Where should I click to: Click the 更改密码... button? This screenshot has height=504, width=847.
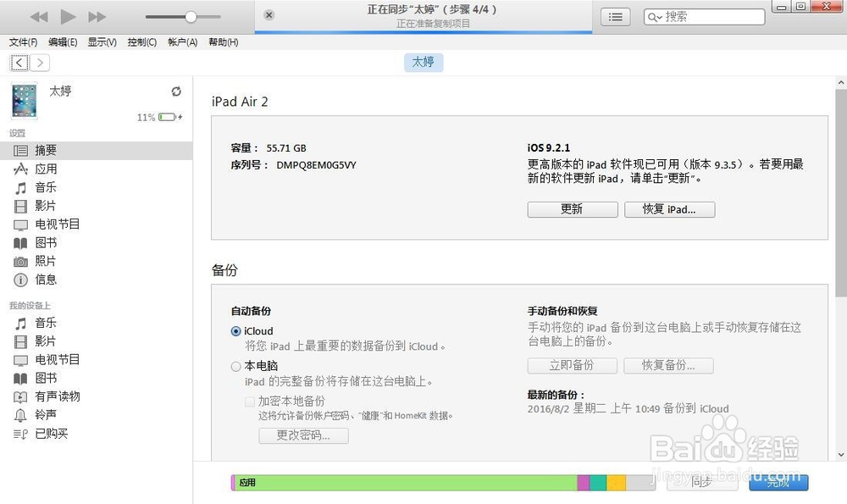[303, 435]
